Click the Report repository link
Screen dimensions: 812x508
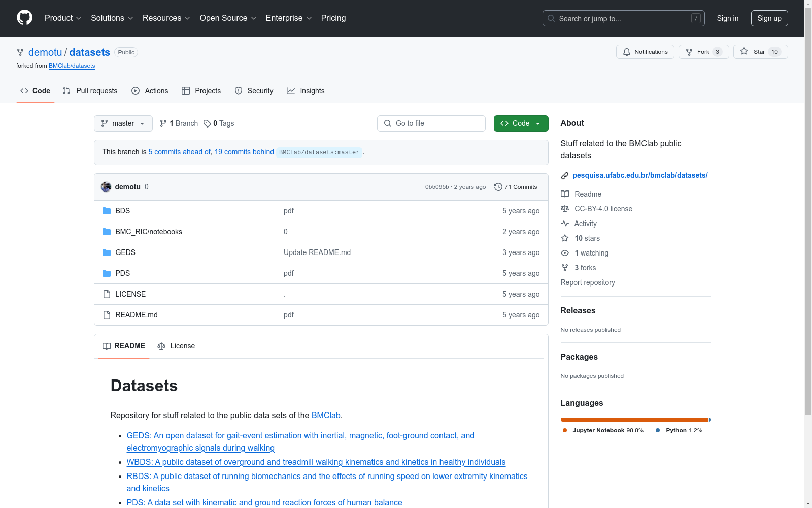588,282
